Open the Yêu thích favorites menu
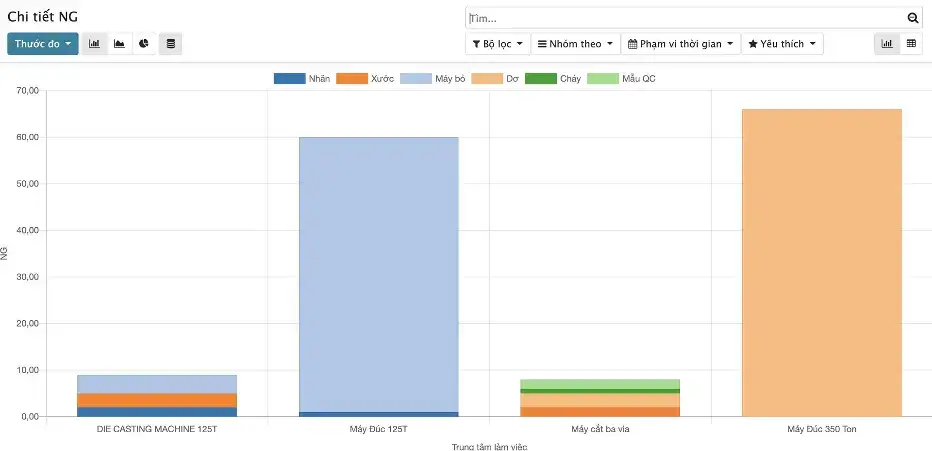 [782, 44]
